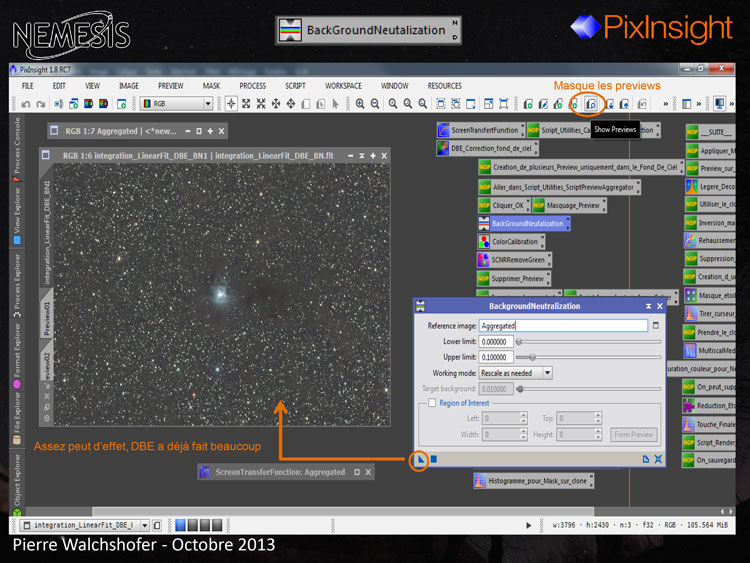Shade the integration_LinearFit_DBE_BN1 image window
Image resolution: width=750 pixels, height=563 pixels.
tap(362, 156)
